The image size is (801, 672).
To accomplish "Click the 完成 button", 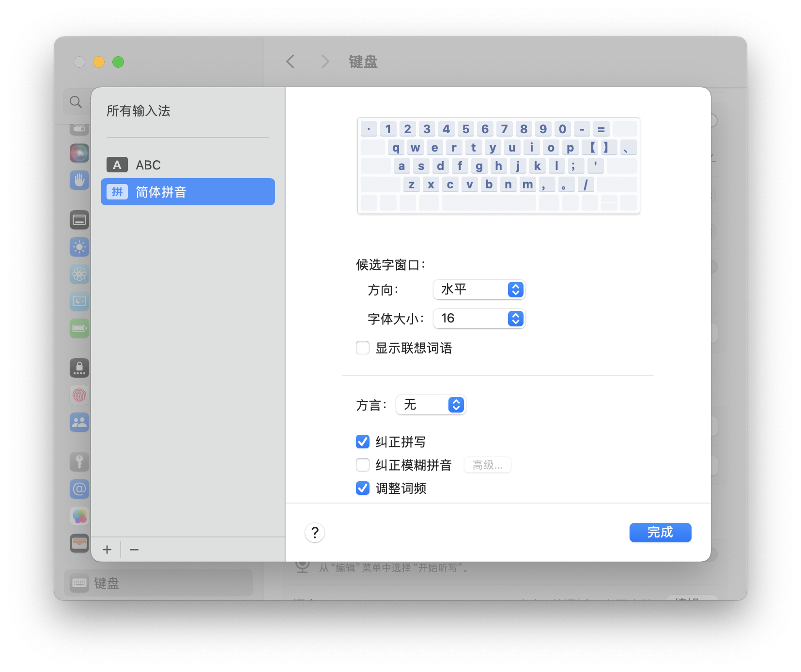I will [x=660, y=533].
